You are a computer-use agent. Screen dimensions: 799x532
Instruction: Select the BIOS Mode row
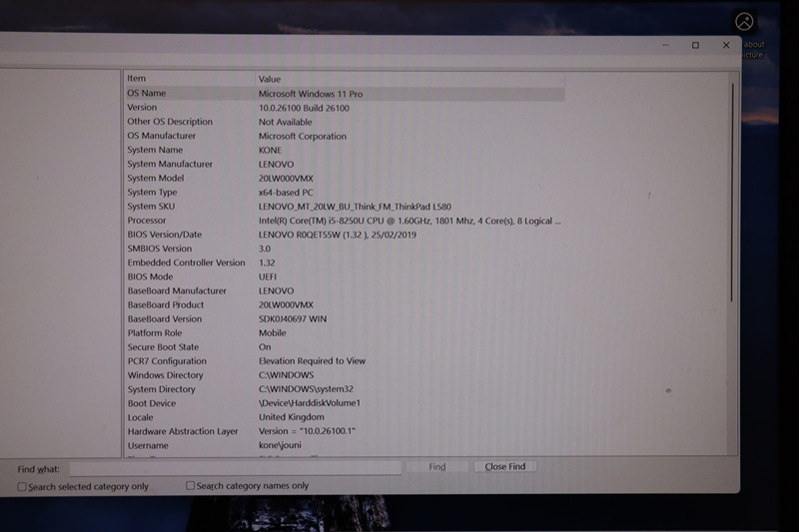(x=344, y=276)
